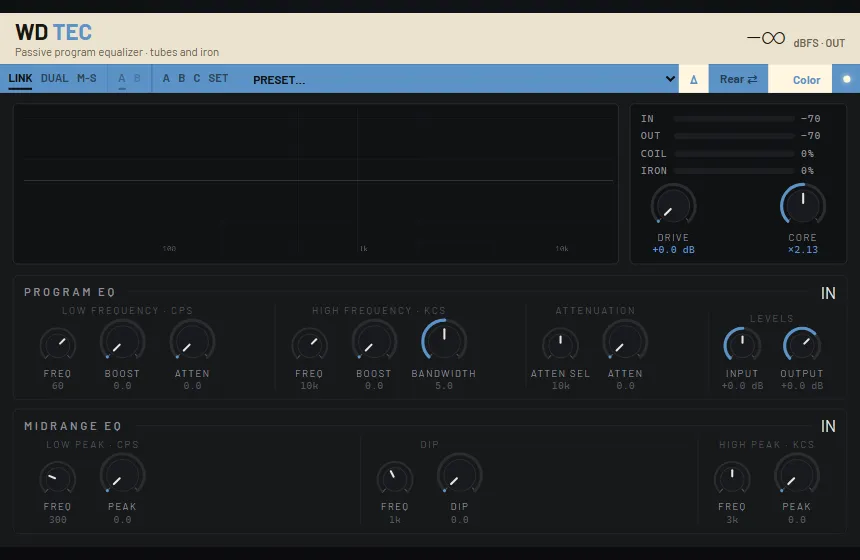Click the DRIVE value +0.0 dB

pos(673,250)
